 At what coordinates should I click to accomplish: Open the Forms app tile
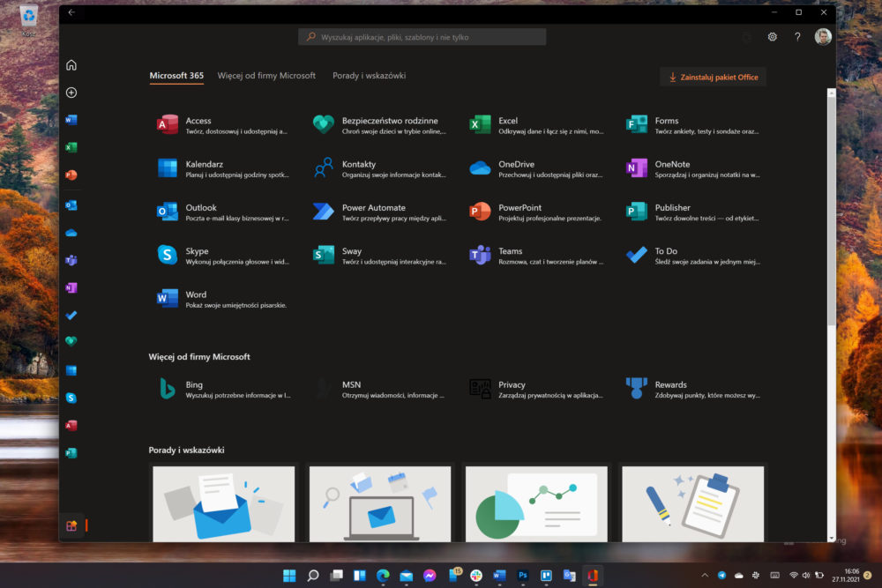[692, 125]
